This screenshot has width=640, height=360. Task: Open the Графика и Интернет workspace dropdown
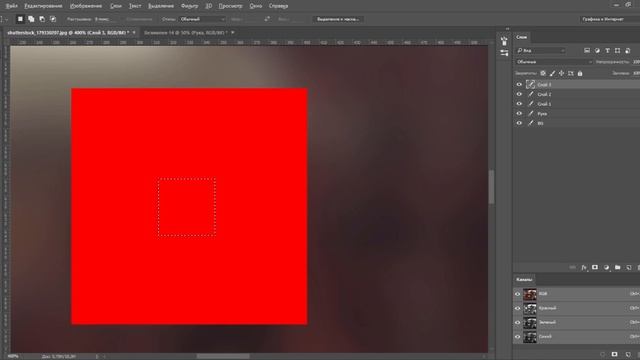[x=609, y=19]
